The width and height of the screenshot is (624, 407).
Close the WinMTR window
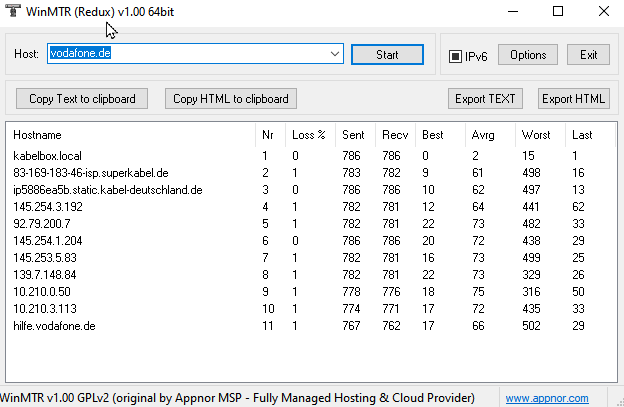click(x=604, y=11)
